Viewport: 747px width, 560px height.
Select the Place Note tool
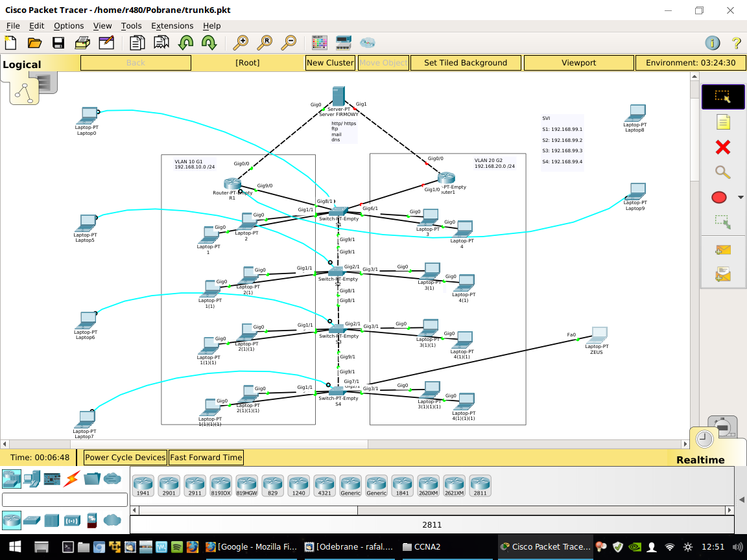point(722,122)
